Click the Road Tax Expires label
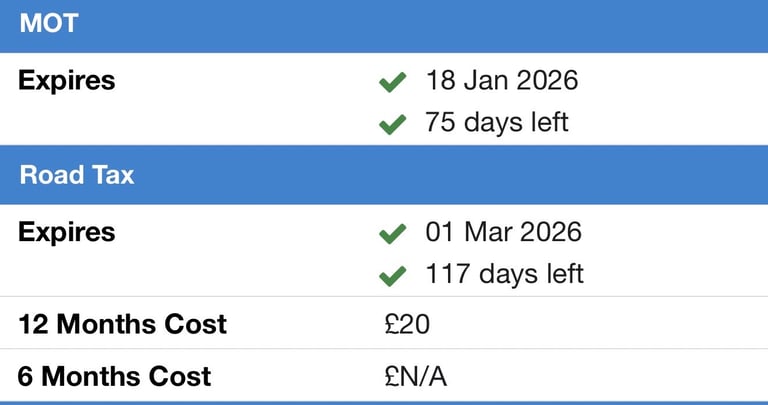This screenshot has width=768, height=405. pyautogui.click(x=66, y=233)
